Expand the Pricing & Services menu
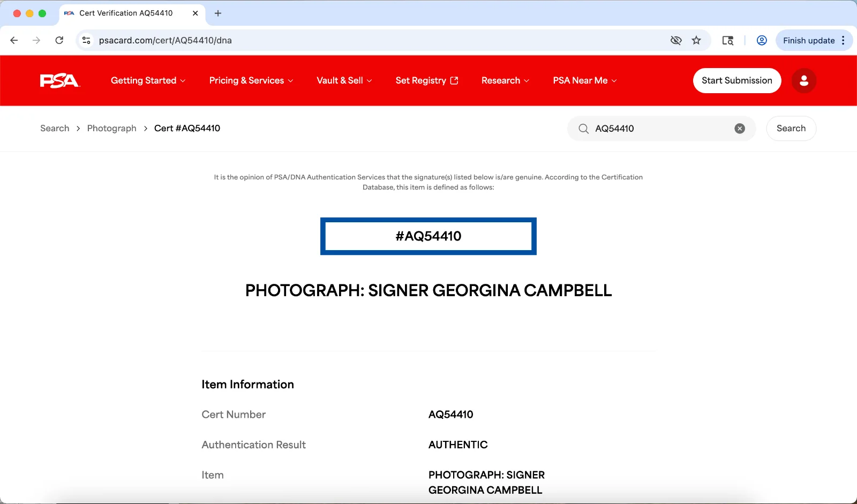The width and height of the screenshot is (857, 504). (x=251, y=80)
